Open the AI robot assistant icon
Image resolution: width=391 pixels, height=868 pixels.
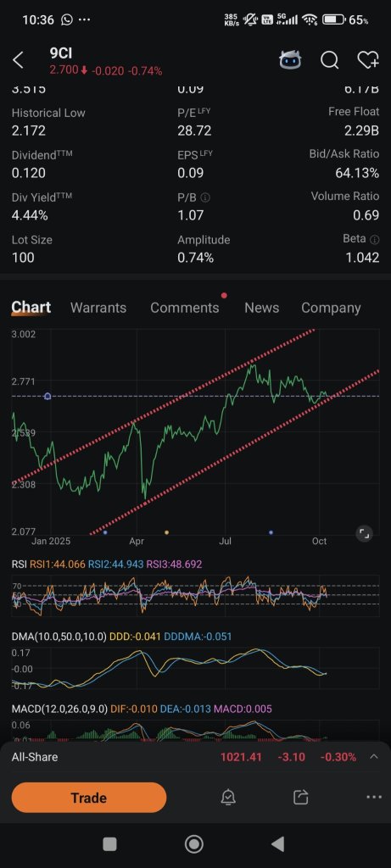pos(290,60)
